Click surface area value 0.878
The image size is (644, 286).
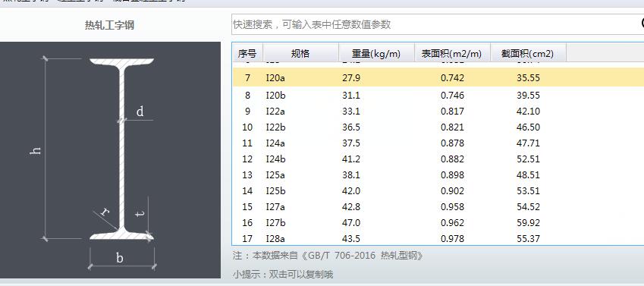coord(453,143)
